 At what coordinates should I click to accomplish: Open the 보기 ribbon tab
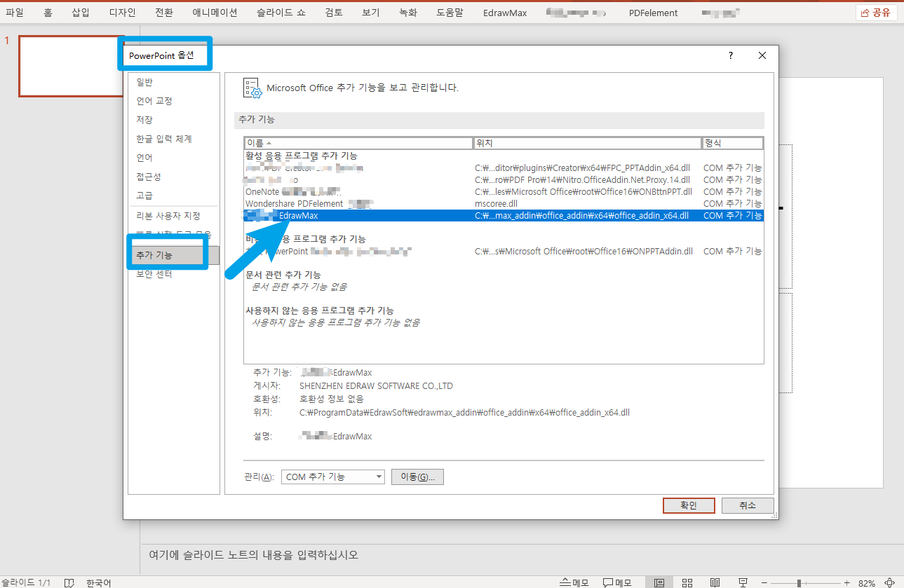pyautogui.click(x=371, y=13)
